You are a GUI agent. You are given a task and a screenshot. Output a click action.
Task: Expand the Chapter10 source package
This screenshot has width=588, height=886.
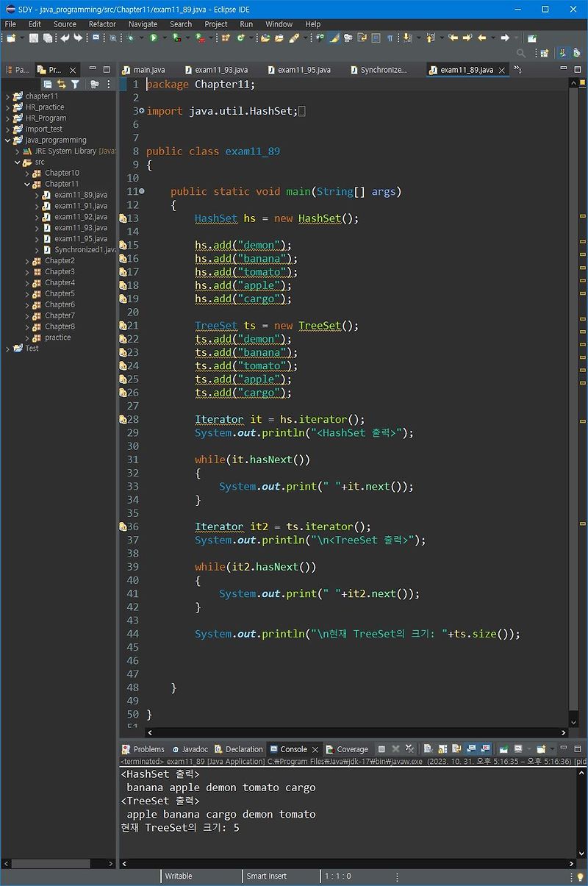point(27,172)
